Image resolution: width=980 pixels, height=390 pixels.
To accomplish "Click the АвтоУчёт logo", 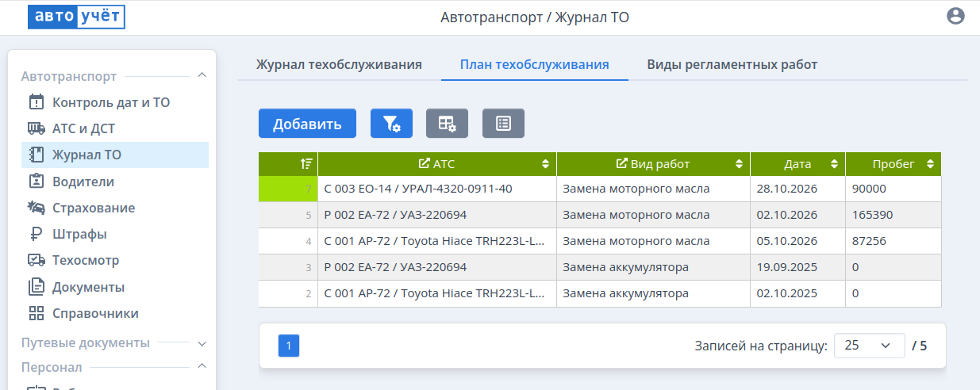I will [x=76, y=17].
